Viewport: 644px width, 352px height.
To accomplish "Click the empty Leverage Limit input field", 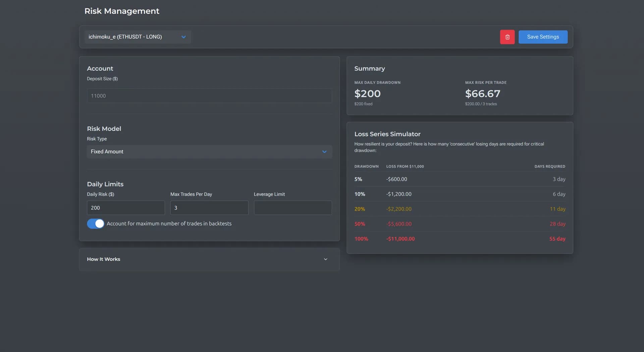I will pos(293,208).
